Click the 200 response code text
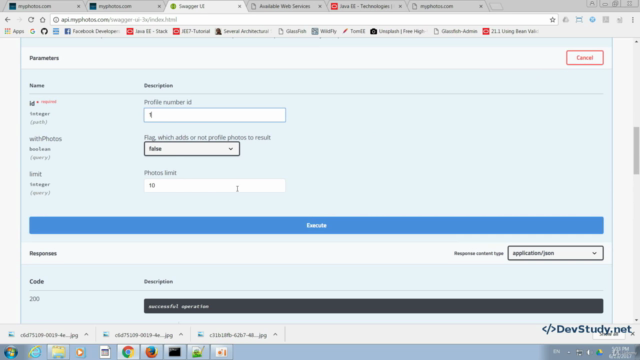The width and height of the screenshot is (640, 360). click(35, 299)
